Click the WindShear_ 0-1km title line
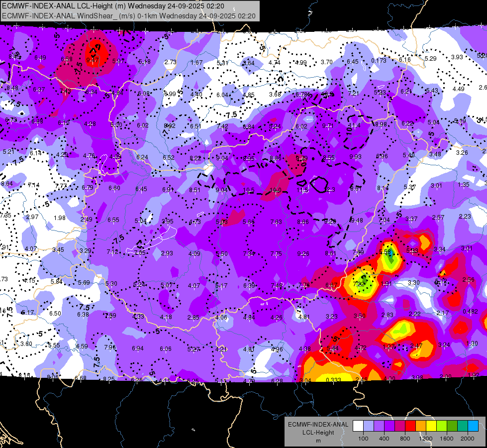Screen dimensions: 487x448 (x=128, y=16)
